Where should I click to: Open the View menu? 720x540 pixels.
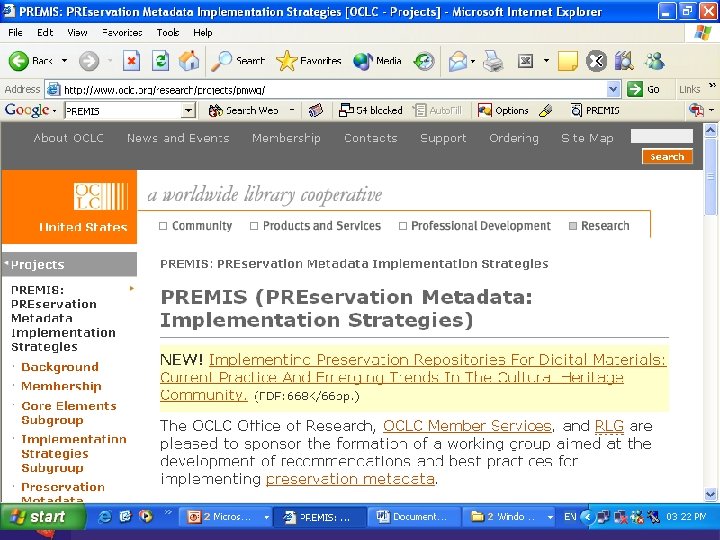click(77, 33)
